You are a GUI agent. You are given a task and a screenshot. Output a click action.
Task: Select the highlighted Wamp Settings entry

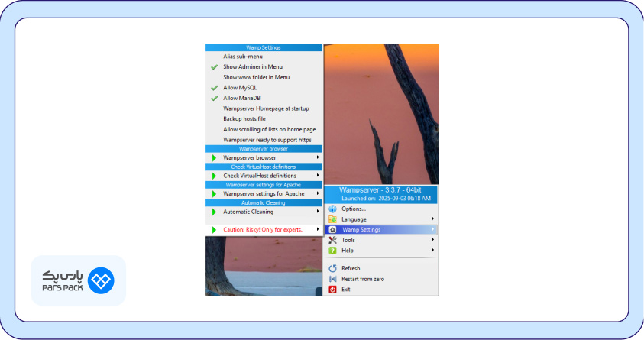pos(380,229)
